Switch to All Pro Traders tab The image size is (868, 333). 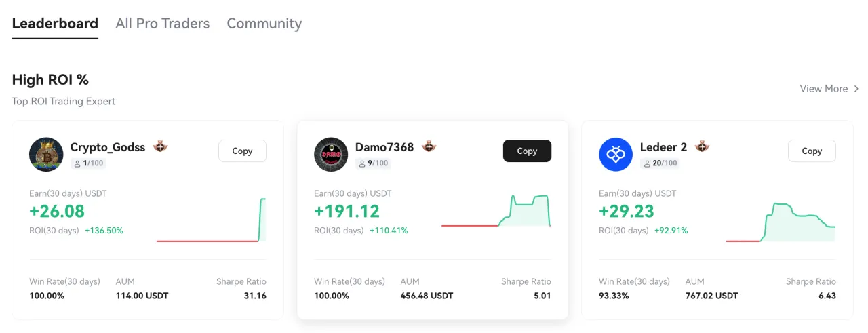pyautogui.click(x=163, y=23)
